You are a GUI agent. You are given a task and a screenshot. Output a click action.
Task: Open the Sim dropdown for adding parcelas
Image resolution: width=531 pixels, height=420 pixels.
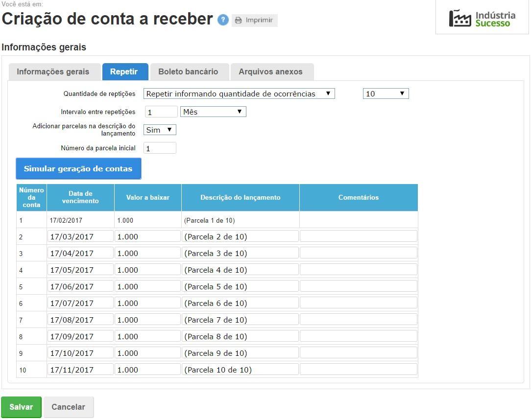[x=160, y=130]
